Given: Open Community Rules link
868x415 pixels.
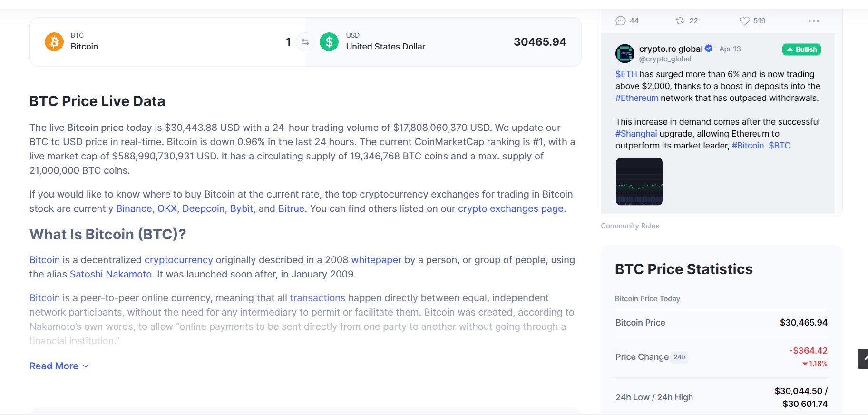Looking at the screenshot, I should [x=630, y=226].
